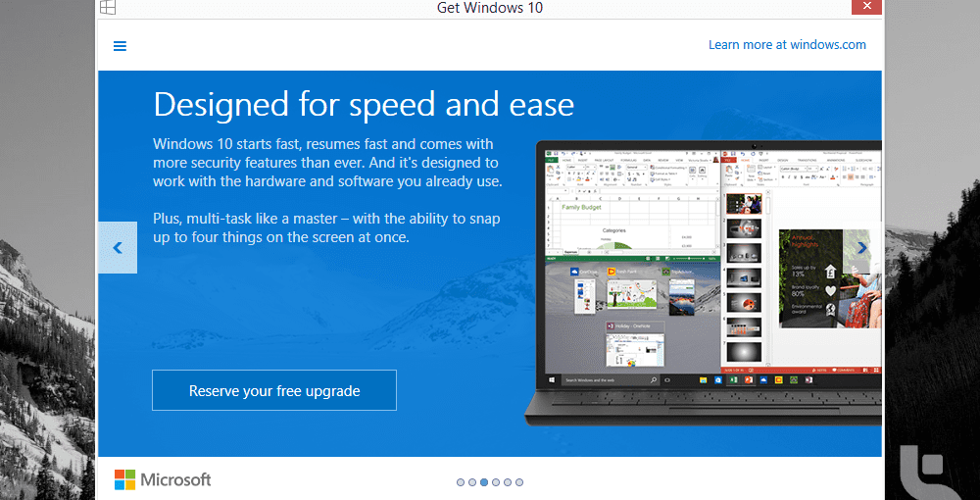Click the Get Windows 10 title text
Viewport: 980px width, 500px height.
click(489, 8)
